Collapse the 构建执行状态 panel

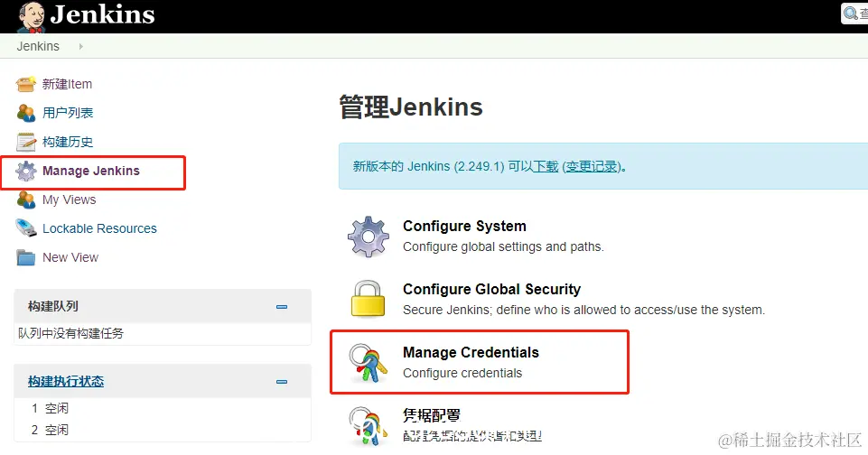282,381
